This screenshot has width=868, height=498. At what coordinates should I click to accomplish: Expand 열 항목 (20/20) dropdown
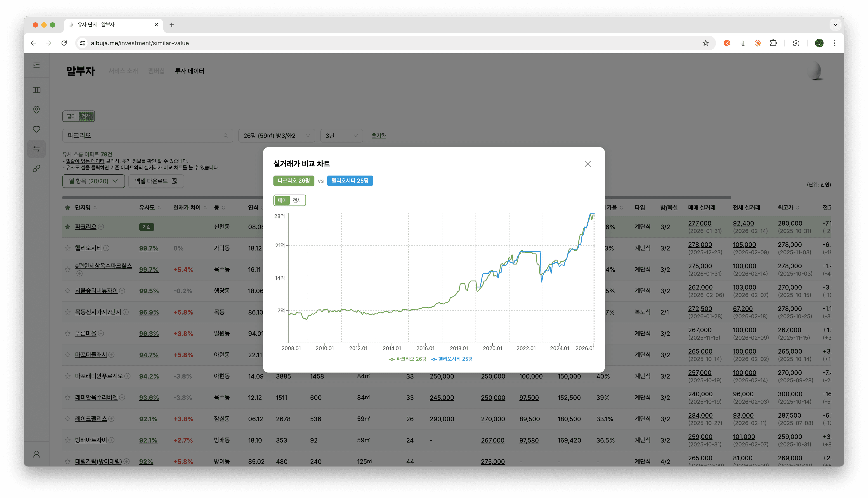pyautogui.click(x=93, y=181)
